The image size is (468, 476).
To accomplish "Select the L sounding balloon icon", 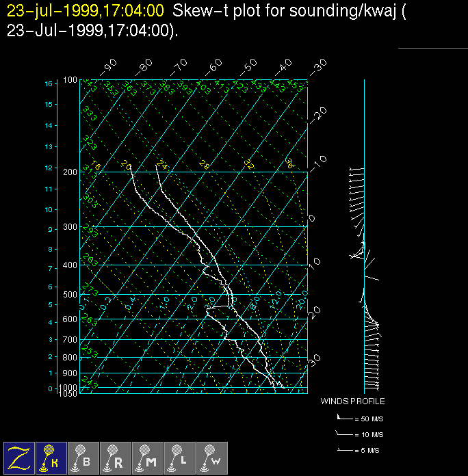I will (180, 458).
